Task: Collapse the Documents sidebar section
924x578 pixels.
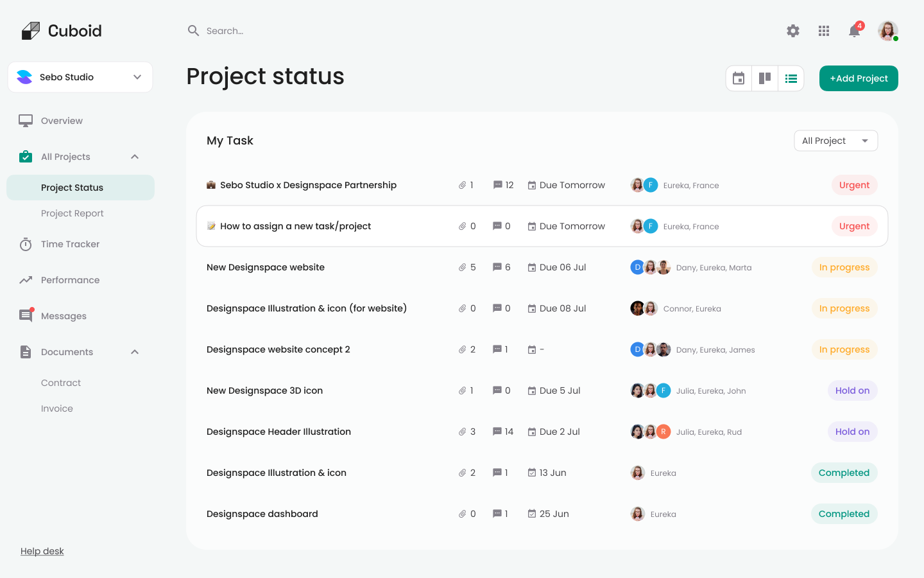Action: pos(134,351)
